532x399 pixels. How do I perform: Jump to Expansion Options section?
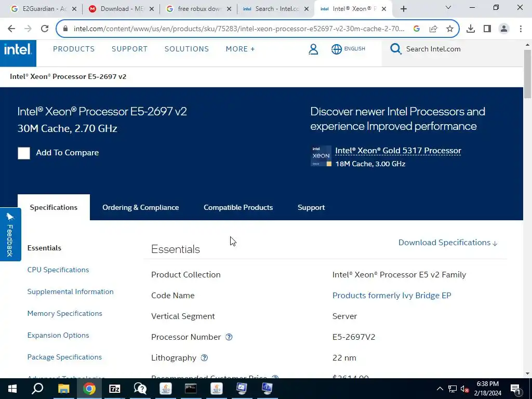click(58, 335)
